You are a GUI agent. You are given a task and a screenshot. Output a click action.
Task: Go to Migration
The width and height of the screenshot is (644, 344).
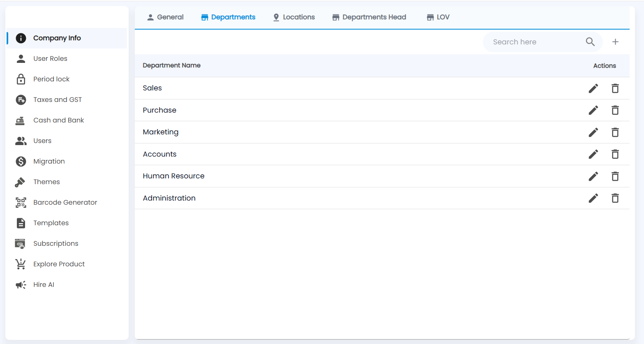[67, 162]
